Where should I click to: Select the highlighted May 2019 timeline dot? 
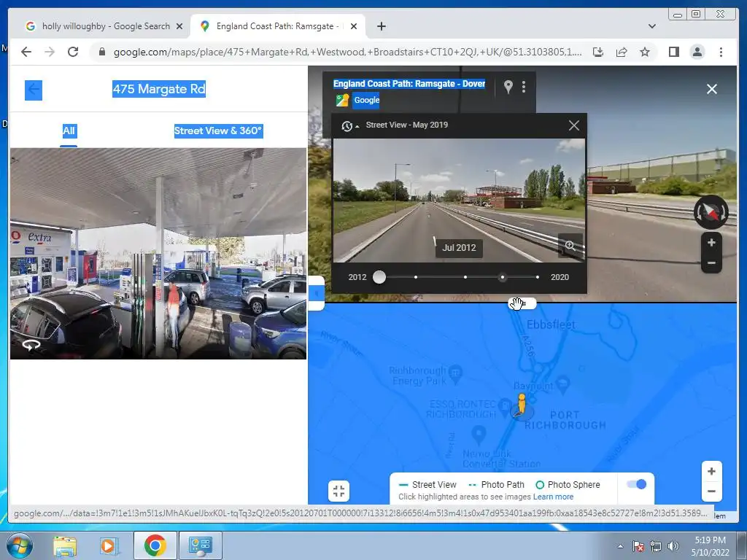tap(503, 277)
